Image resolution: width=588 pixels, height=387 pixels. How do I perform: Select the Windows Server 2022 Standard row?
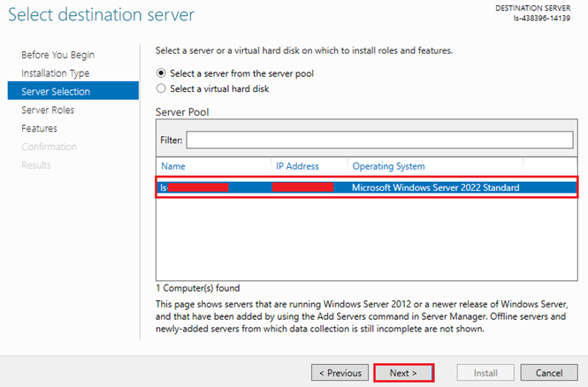click(x=434, y=187)
